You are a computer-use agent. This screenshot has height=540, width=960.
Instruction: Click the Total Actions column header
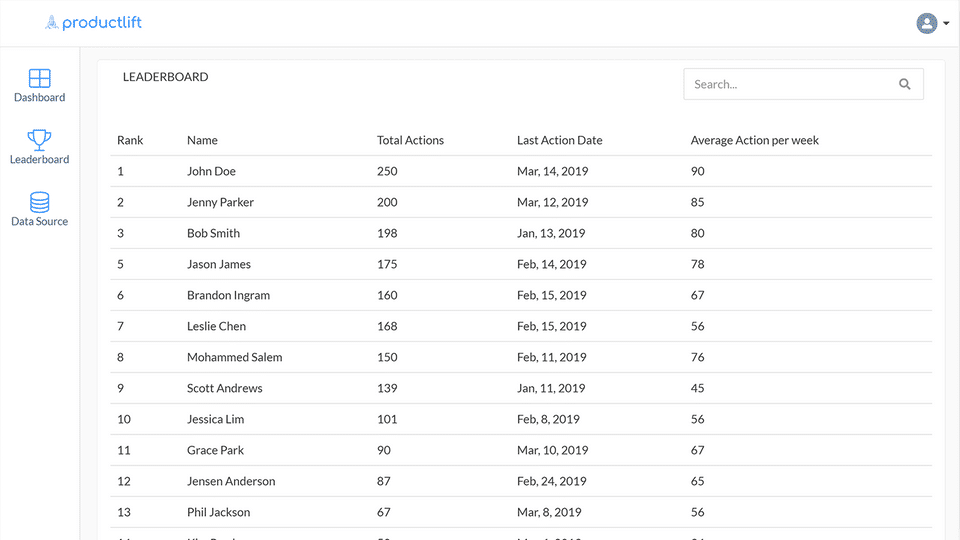[x=410, y=140]
